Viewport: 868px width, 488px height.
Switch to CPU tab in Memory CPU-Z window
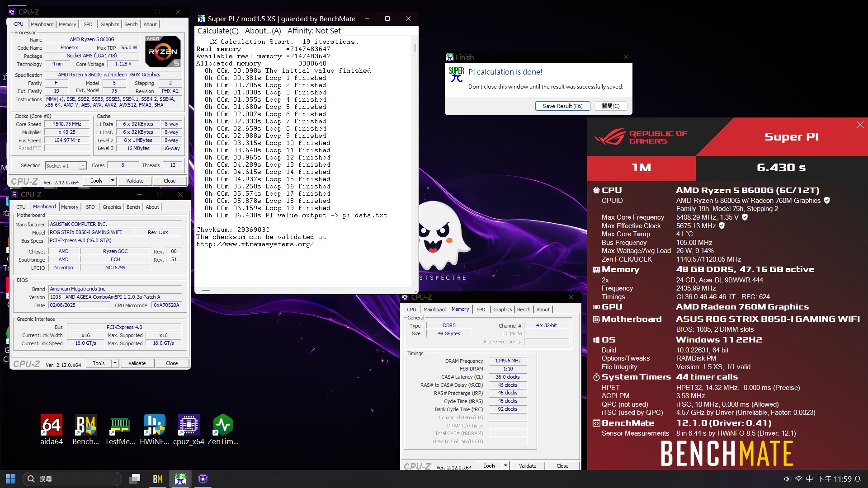point(411,310)
